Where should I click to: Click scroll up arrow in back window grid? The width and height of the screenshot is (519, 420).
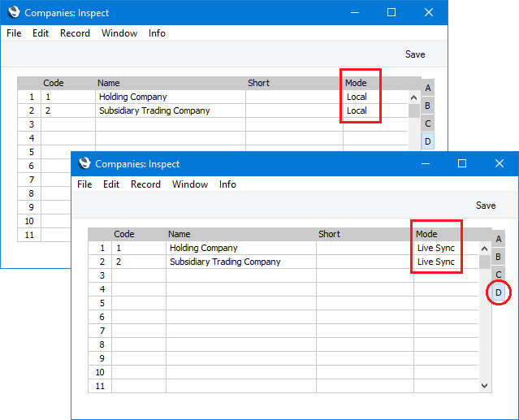pos(413,97)
